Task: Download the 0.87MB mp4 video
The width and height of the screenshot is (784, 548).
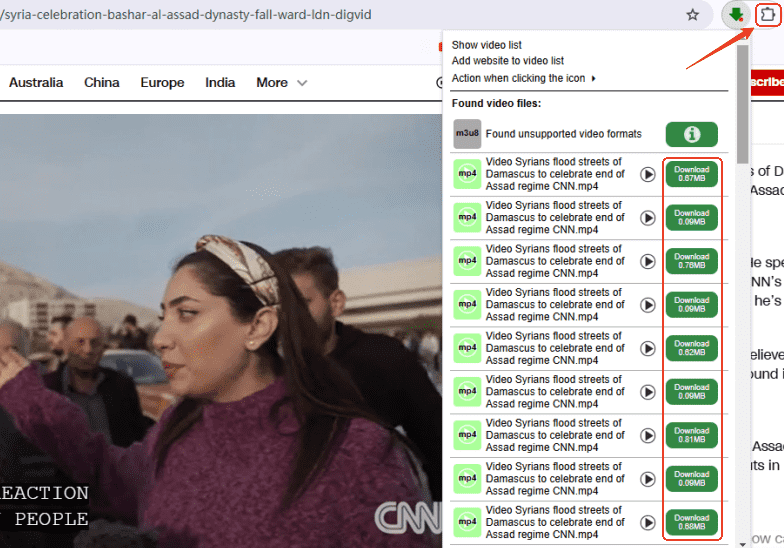Action: coord(691,174)
